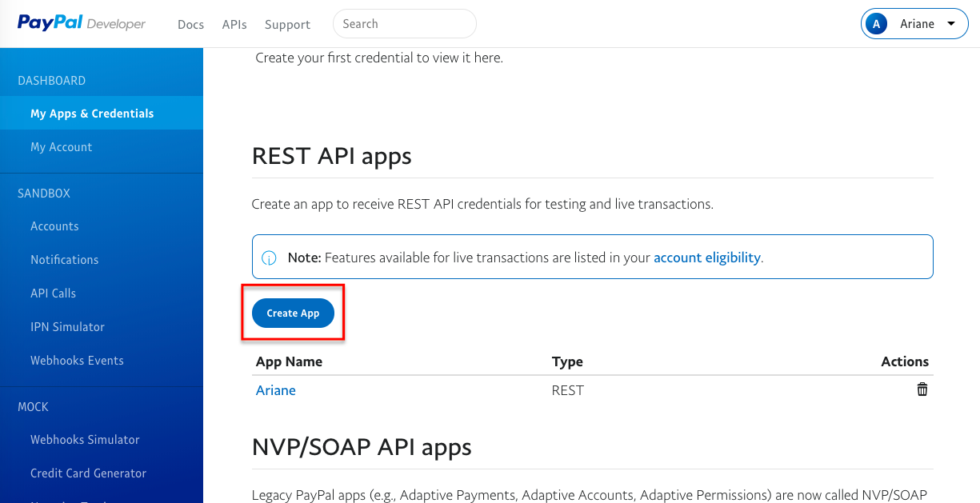Screen dimensions: 980x503
Task: Open Webhooks Events
Action: coord(77,361)
